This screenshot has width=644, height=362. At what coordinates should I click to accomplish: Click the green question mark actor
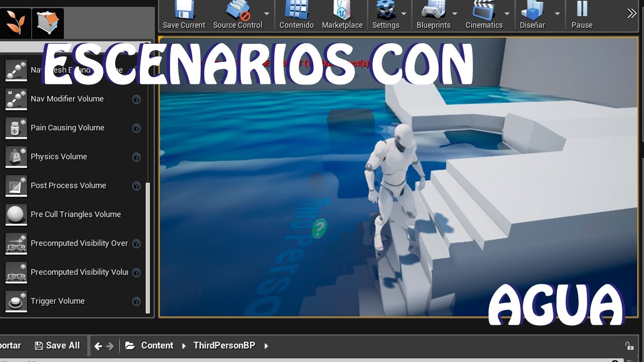pyautogui.click(x=319, y=228)
